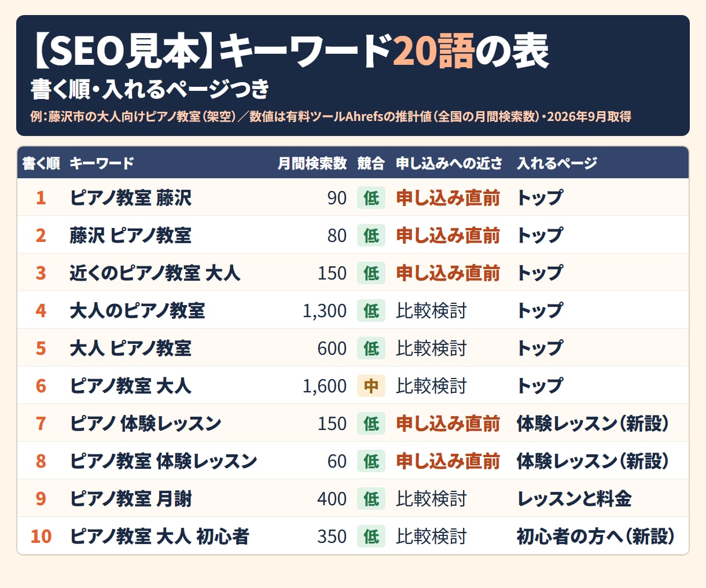The width and height of the screenshot is (706, 588).
Task: Click the 低 badge for ピアノ教室 月謝
Action: [371, 499]
